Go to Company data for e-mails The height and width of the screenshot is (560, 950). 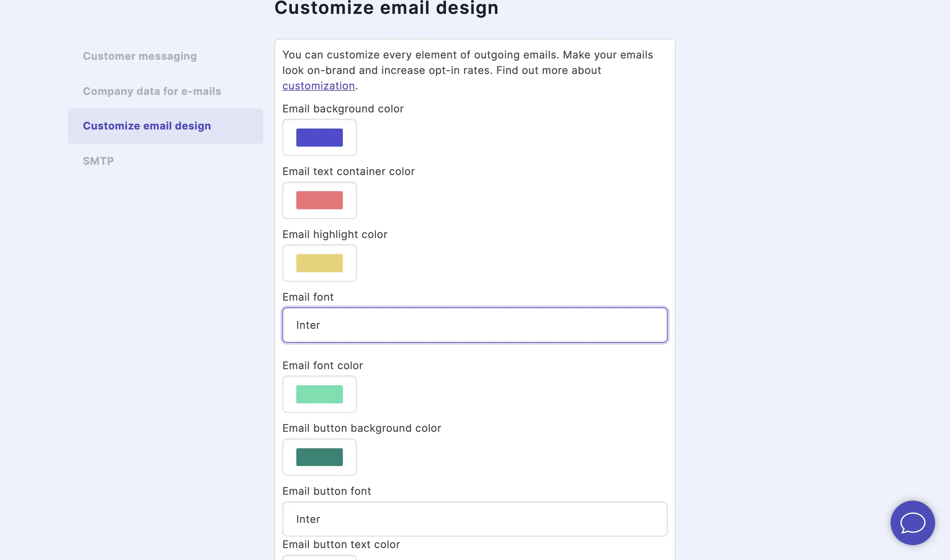click(152, 91)
